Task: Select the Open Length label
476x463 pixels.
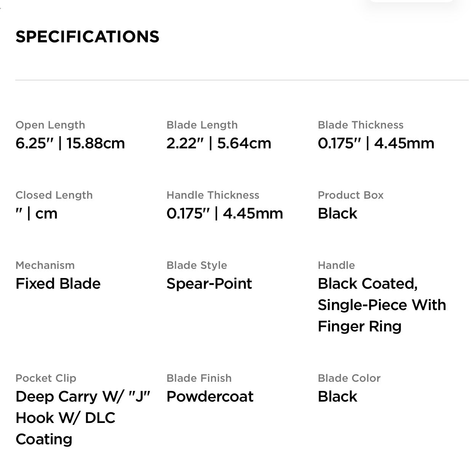Action: point(50,125)
